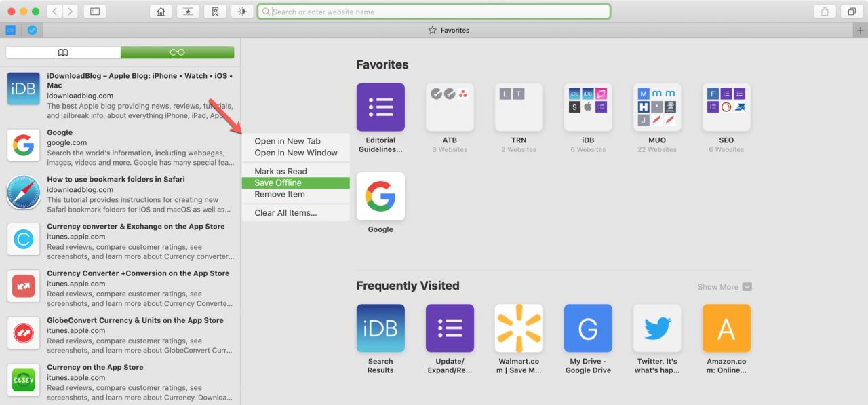
Task: Click iDB icon in reading list
Action: click(24, 89)
